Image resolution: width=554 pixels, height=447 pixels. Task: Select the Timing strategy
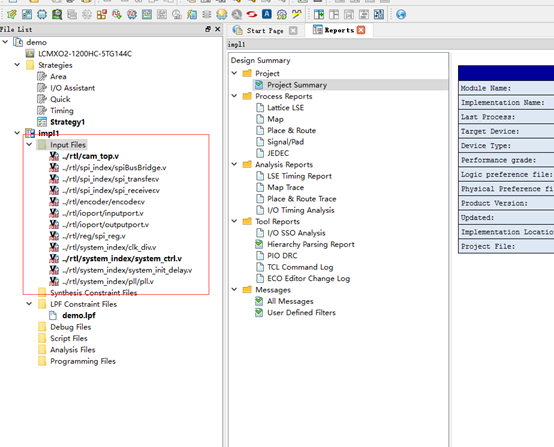[x=62, y=111]
